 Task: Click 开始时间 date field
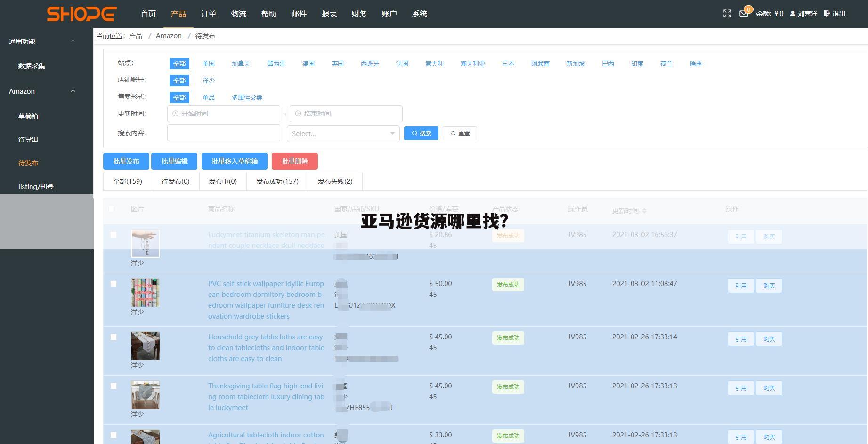tap(224, 114)
